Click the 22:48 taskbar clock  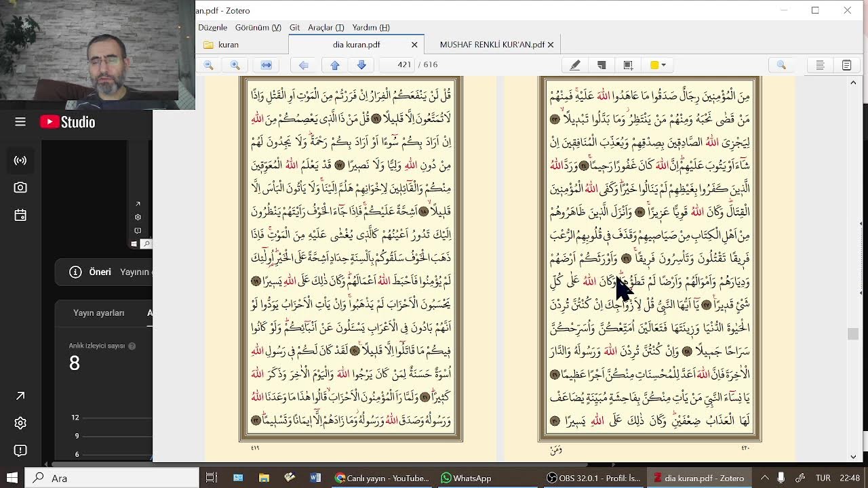850,478
